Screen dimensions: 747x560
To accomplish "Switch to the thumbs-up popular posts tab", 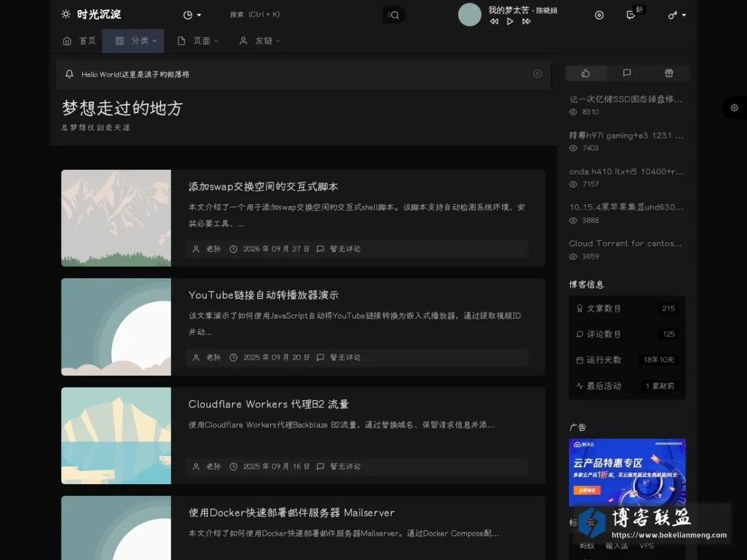I will point(586,73).
